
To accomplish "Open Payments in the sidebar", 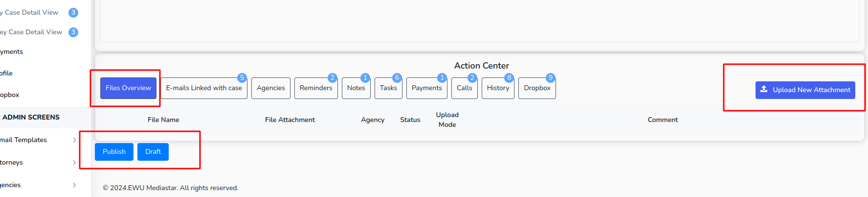I will pyautogui.click(x=11, y=52).
